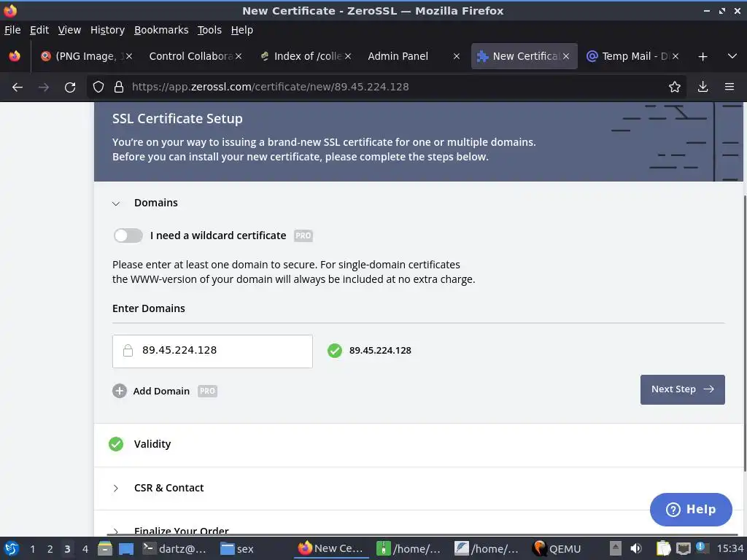Switch to the PNG Image tab

tap(85, 56)
